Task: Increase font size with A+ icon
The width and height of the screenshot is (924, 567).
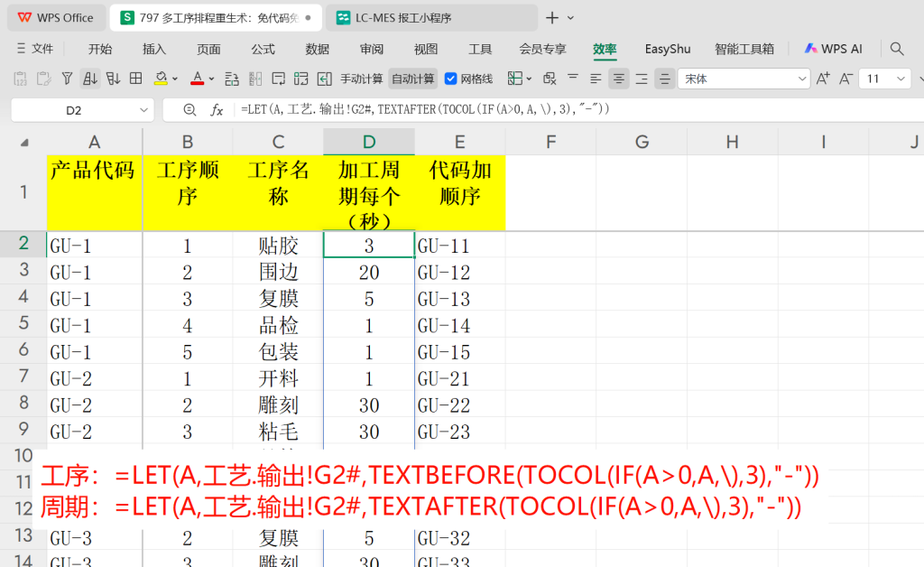Action: (823, 79)
